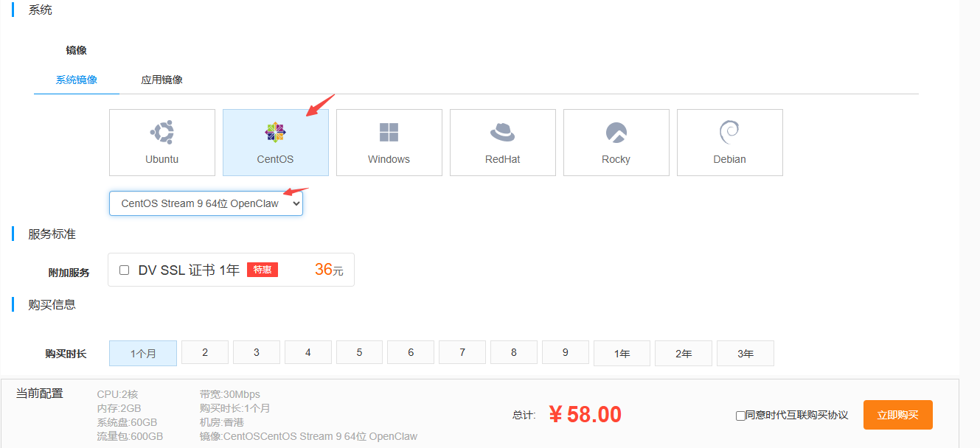This screenshot has width=980, height=448.
Task: Pick the Windows operating system icon
Action: [389, 133]
